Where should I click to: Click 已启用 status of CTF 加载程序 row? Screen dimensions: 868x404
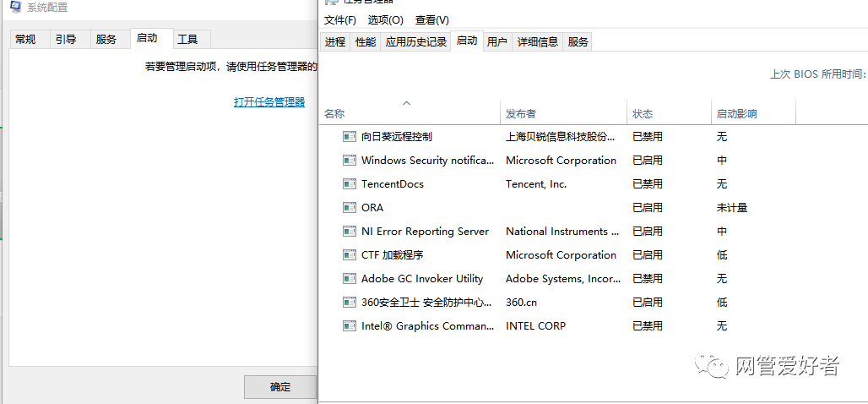click(x=648, y=255)
